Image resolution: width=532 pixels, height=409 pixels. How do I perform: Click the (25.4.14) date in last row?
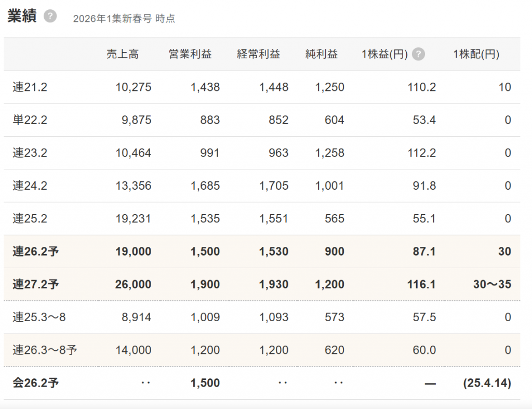coord(487,383)
